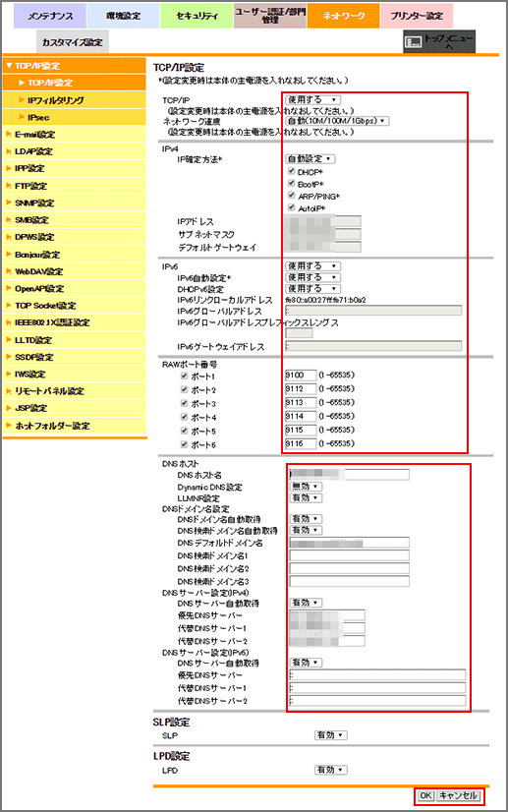Open the ネットワーク速度 dropdown
Image resolution: width=508 pixels, height=812 pixels.
click(x=337, y=121)
